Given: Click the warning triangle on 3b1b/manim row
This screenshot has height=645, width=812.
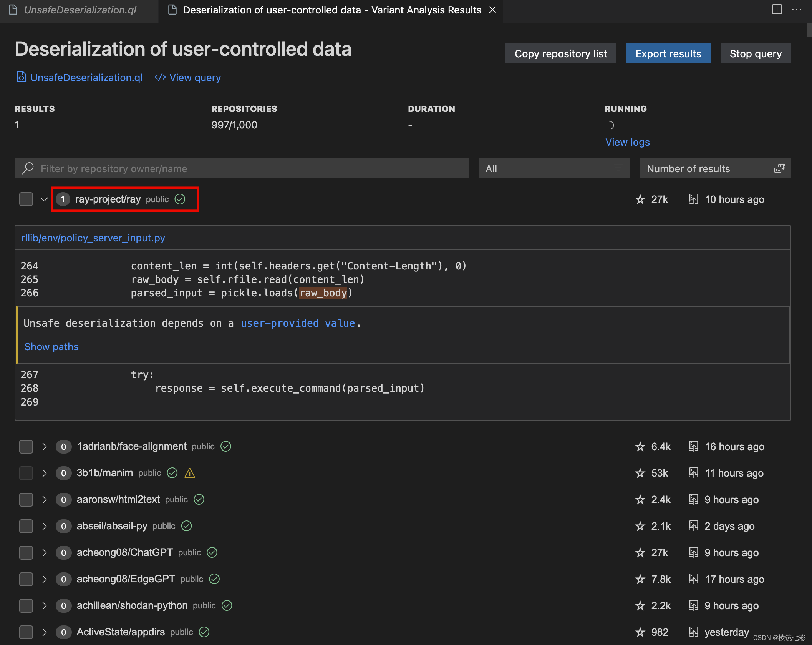Looking at the screenshot, I should pos(190,473).
